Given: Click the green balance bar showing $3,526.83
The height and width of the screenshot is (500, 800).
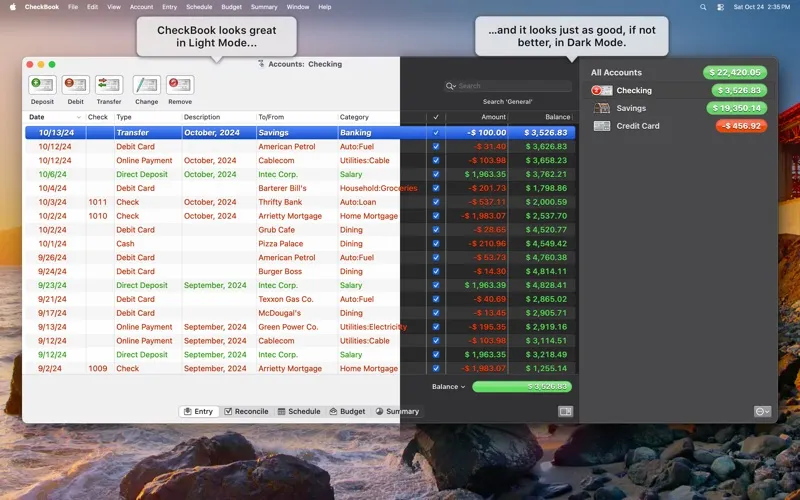Looking at the screenshot, I should [522, 387].
